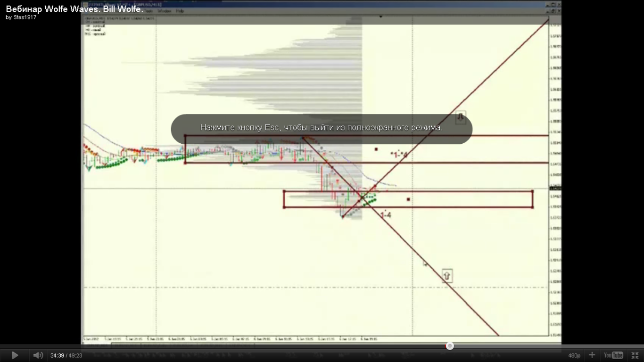The image size is (644, 362).
Task: Click the up-arrow marker on the chart
Action: [447, 275]
